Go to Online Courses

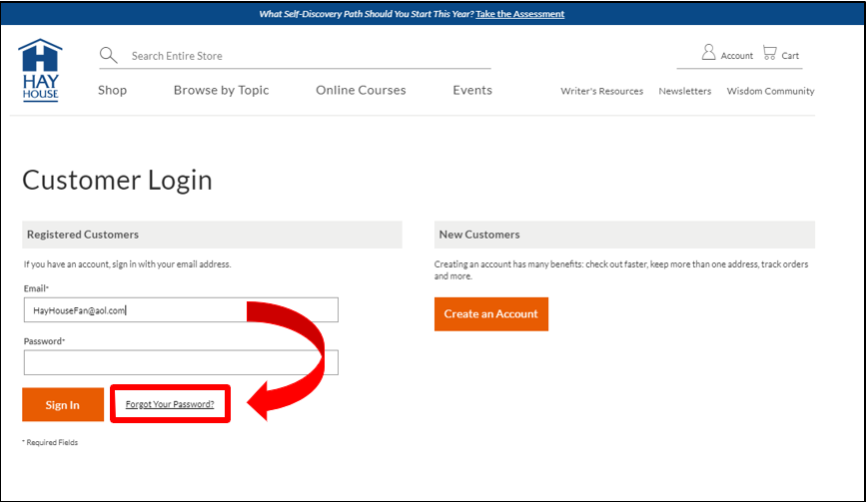tap(361, 90)
